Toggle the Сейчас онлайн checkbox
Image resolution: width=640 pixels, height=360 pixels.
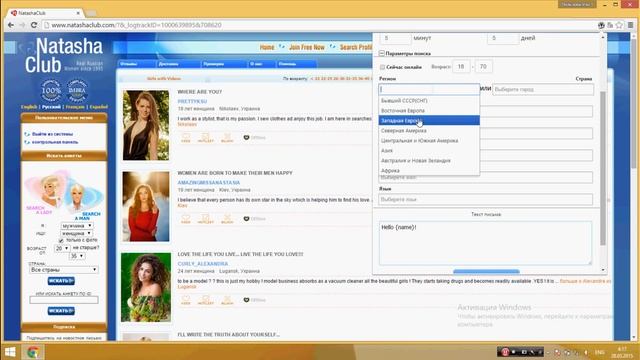click(382, 67)
